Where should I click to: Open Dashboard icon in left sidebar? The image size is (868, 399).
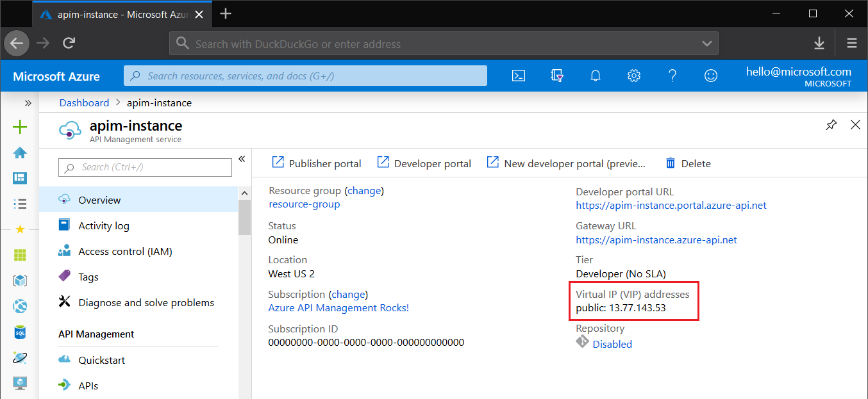(20, 178)
